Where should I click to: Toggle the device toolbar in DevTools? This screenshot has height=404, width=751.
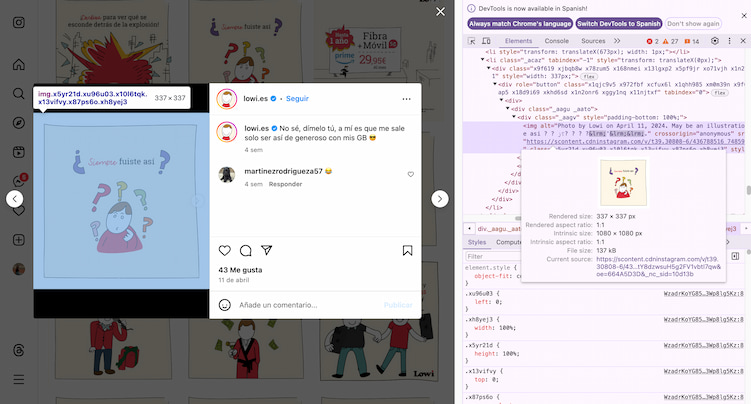[486, 41]
